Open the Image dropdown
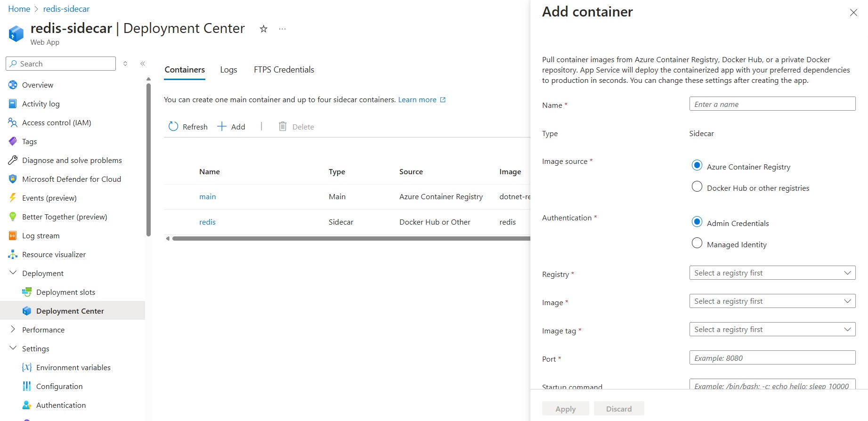The width and height of the screenshot is (868, 421). point(772,301)
